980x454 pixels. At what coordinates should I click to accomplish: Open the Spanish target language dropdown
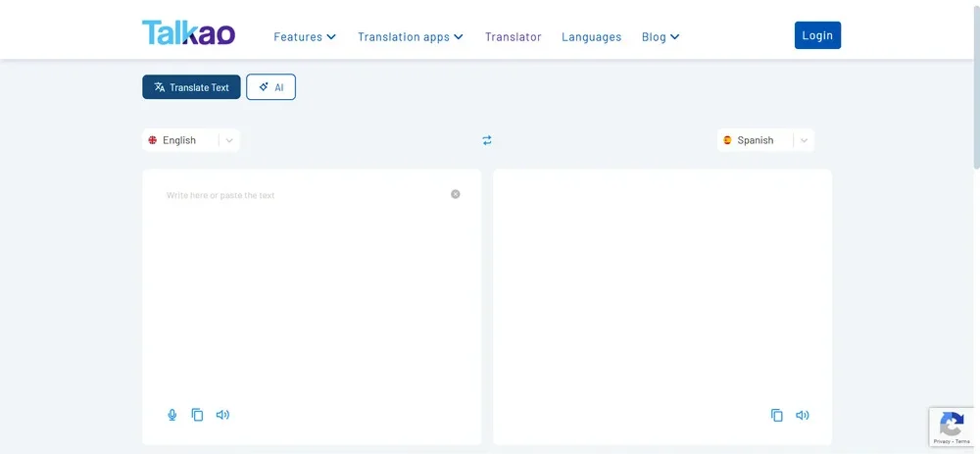(x=765, y=140)
